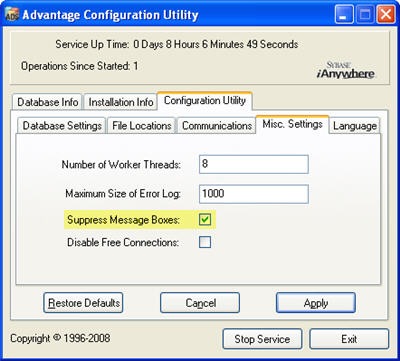Image resolution: width=400 pixels, height=361 pixels.
Task: Click the "Disable Free Connections:" label
Action: (x=123, y=242)
